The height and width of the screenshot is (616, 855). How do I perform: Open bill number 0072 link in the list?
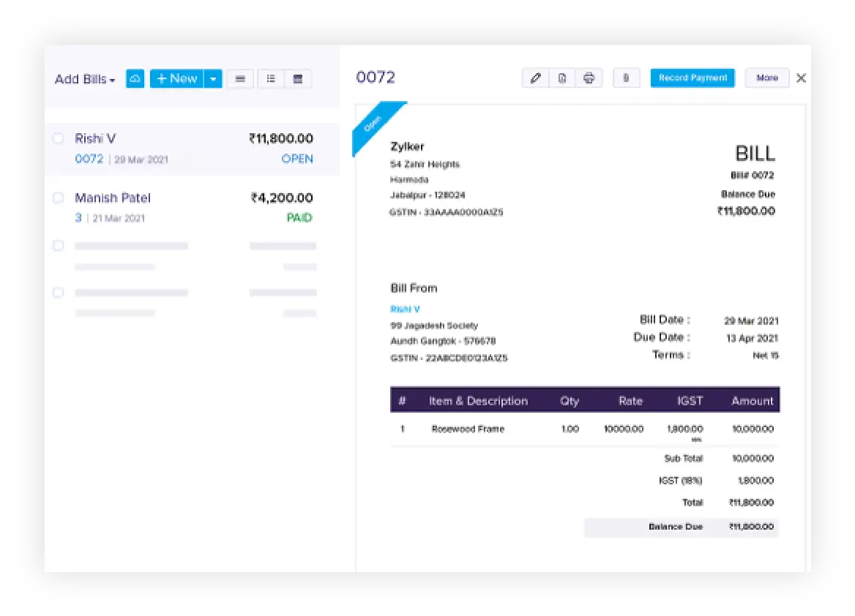tap(89, 159)
